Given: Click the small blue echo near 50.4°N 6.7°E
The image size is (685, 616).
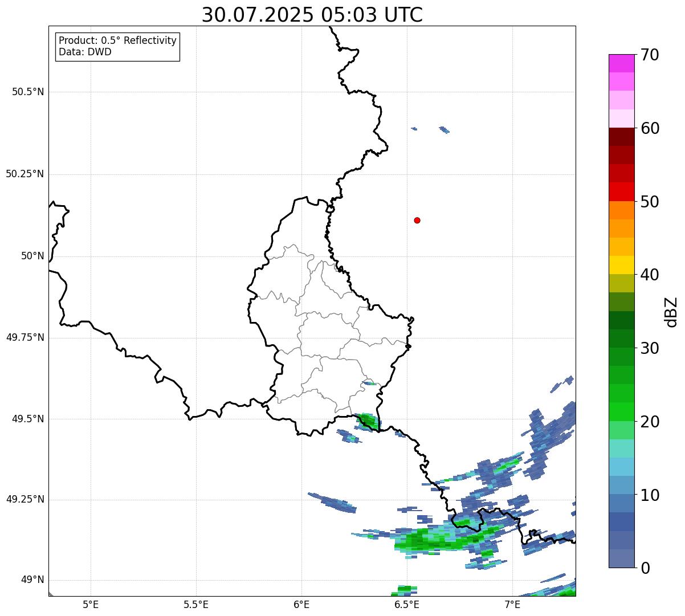Looking at the screenshot, I should click(445, 130).
